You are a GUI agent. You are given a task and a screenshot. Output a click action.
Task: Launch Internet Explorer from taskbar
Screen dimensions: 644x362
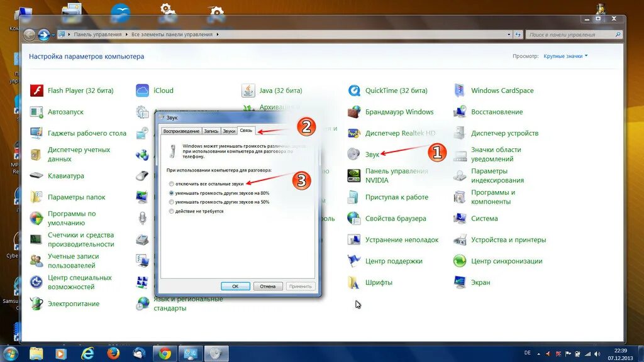[x=87, y=353]
